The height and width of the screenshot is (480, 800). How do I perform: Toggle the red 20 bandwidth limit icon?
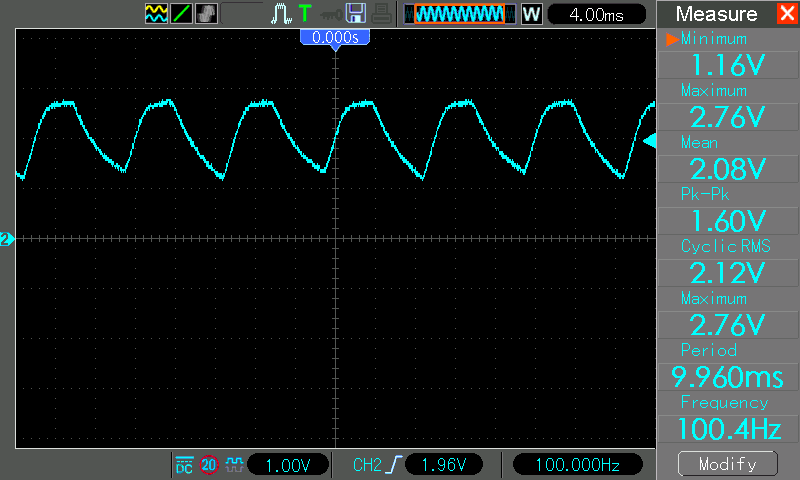[x=209, y=465]
